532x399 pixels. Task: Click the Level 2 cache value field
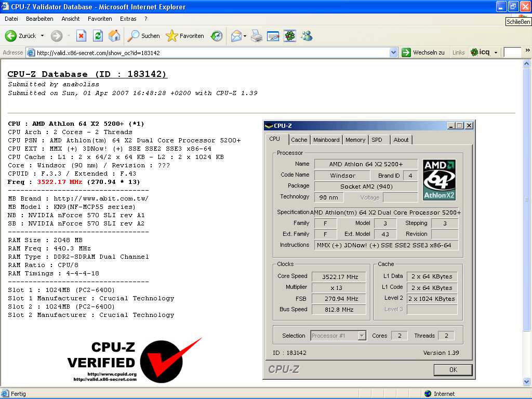[432, 299]
